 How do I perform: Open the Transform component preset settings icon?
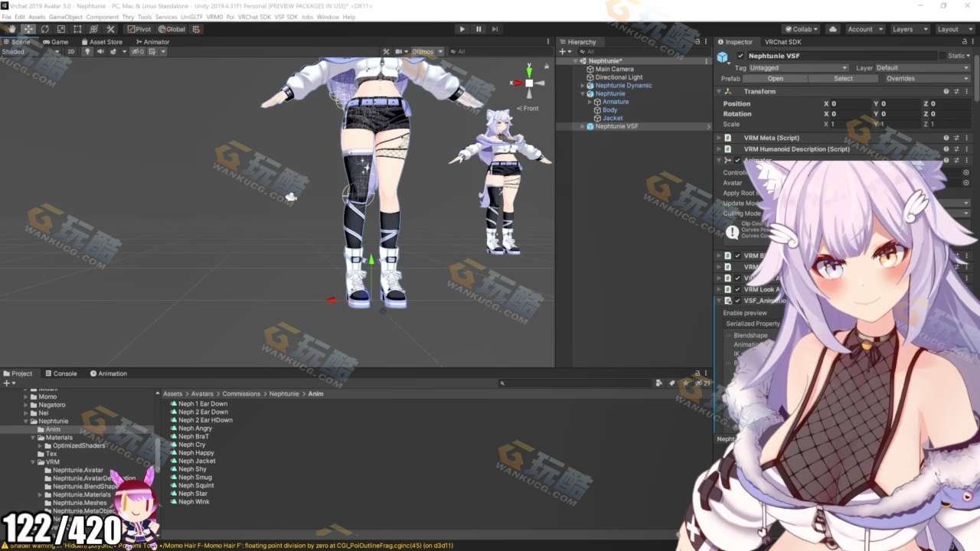click(956, 91)
